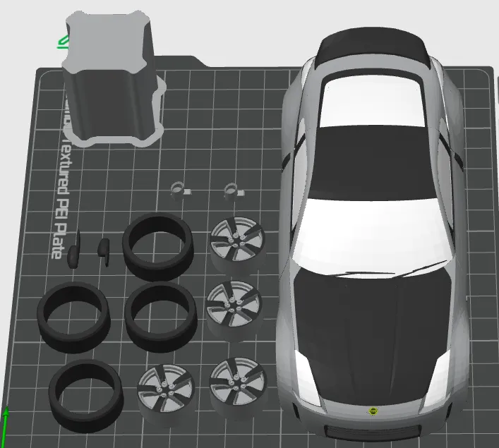Click the car's rear windshield glass
The height and width of the screenshot is (448, 499).
click(x=373, y=102)
